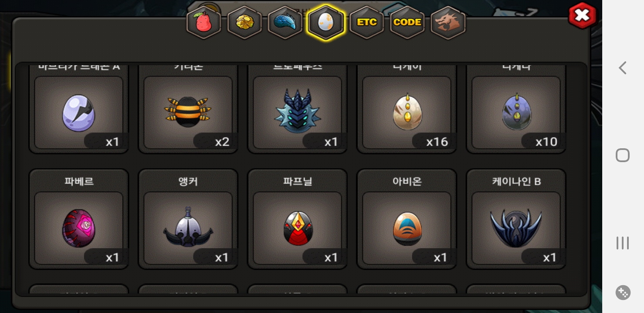Switch to the ETC tab

367,23
